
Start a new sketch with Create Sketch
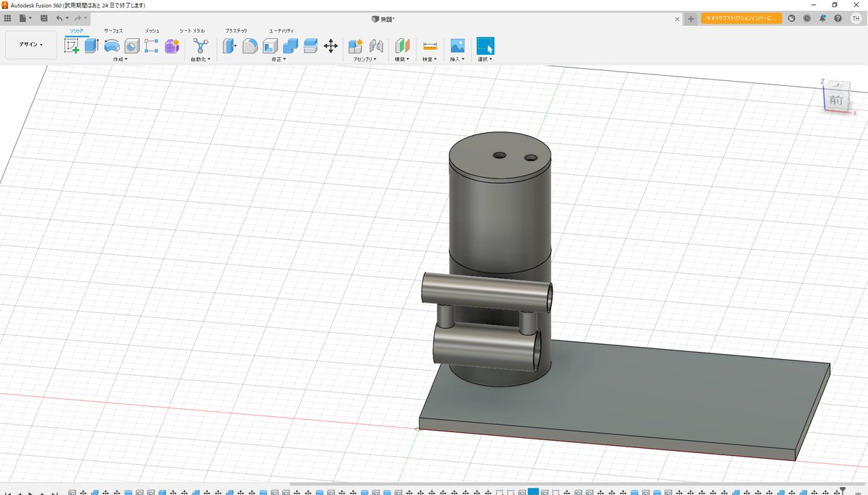tap(72, 46)
